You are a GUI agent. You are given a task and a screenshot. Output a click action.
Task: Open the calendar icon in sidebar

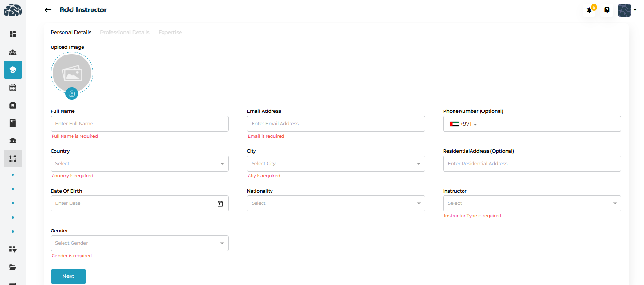click(x=13, y=88)
